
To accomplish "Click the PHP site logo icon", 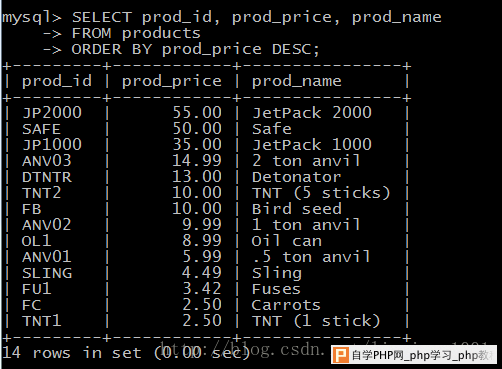I will click(x=341, y=355).
